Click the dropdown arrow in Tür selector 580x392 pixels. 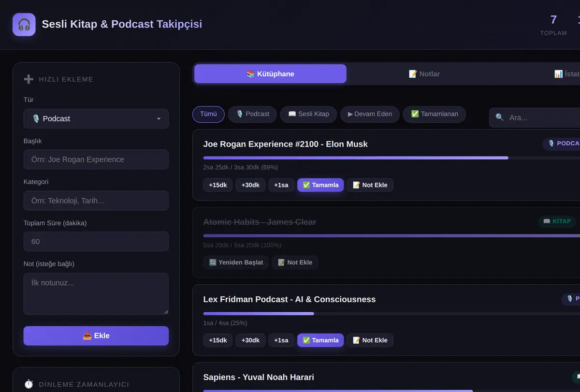coord(159,119)
